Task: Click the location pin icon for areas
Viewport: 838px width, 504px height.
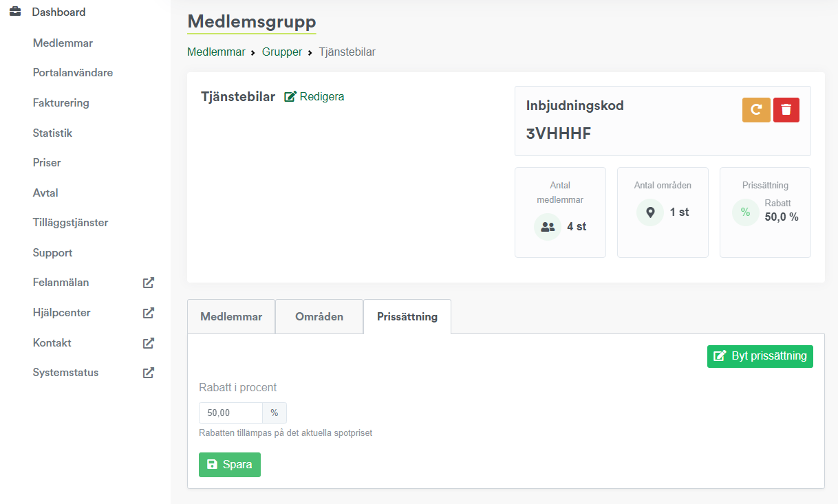Action: coord(650,212)
